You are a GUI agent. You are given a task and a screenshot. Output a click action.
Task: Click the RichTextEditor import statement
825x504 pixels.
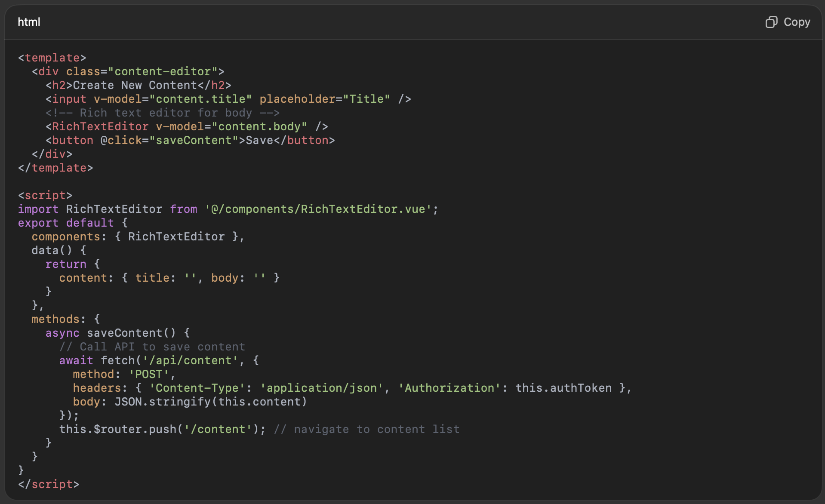coord(228,209)
